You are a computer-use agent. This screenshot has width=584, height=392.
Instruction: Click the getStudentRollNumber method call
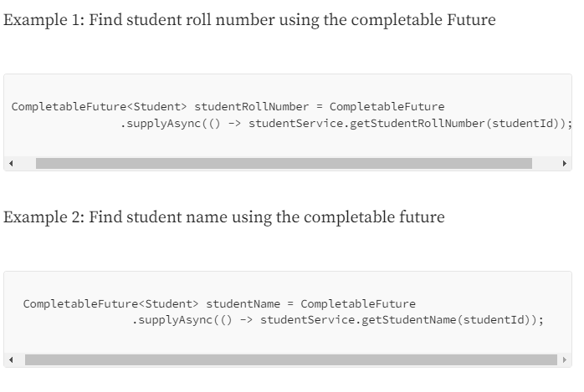click(418, 123)
